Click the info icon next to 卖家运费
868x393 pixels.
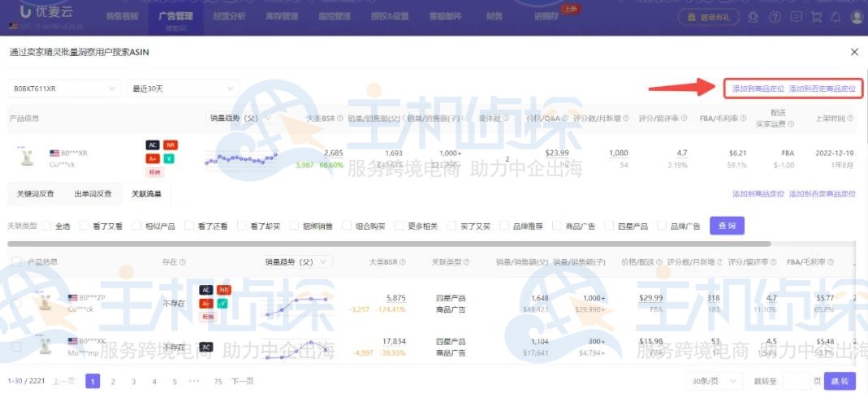point(790,124)
